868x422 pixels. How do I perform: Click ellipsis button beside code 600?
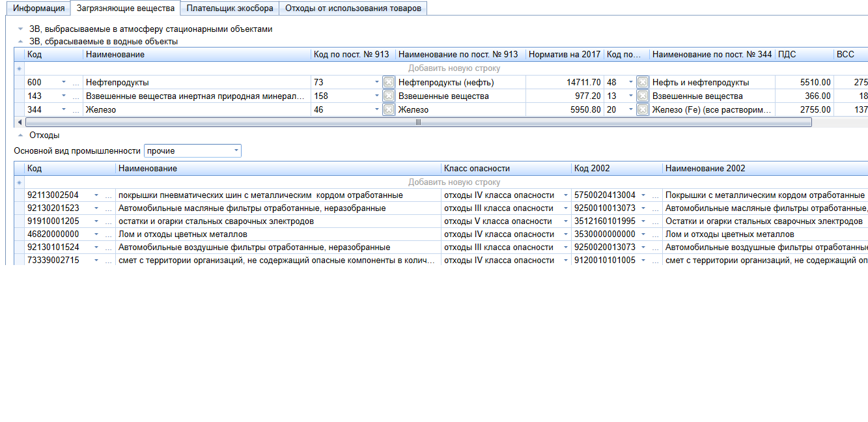click(x=76, y=83)
